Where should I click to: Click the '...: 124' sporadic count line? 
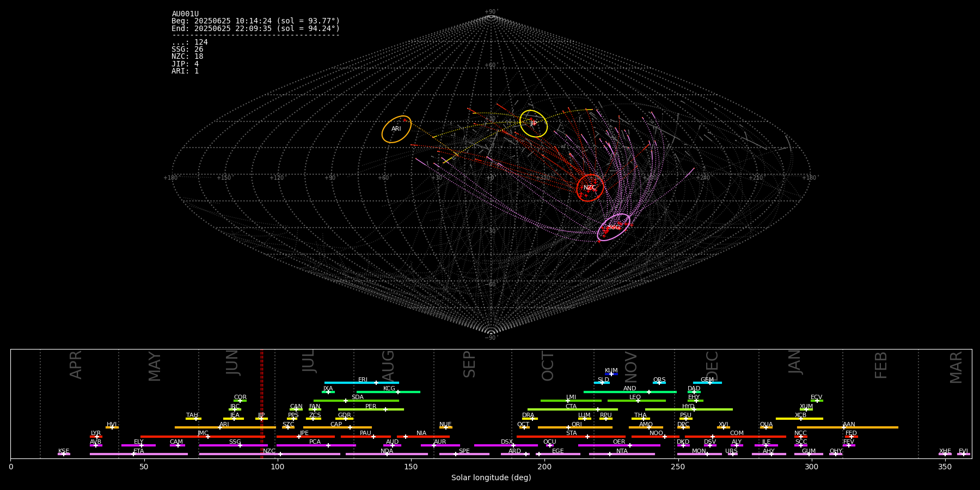(x=189, y=42)
